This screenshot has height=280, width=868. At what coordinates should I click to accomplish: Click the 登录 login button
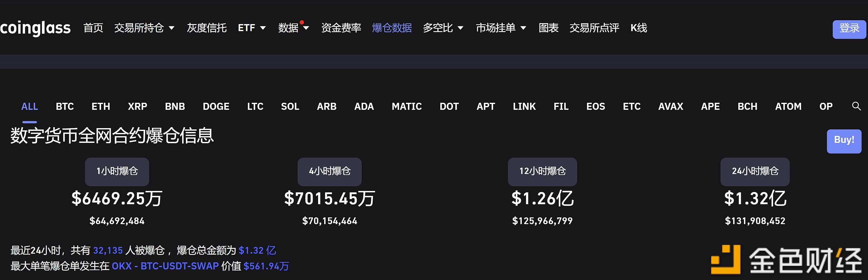[849, 29]
